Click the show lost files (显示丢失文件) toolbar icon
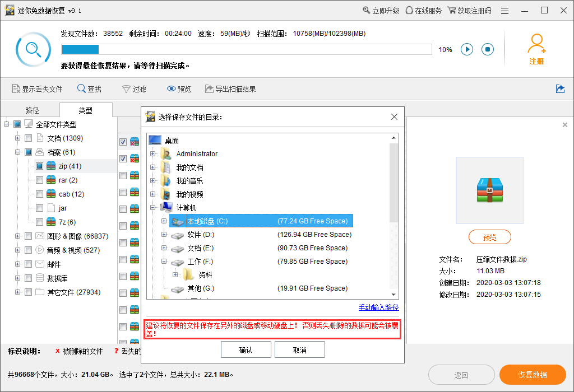 click(16, 89)
